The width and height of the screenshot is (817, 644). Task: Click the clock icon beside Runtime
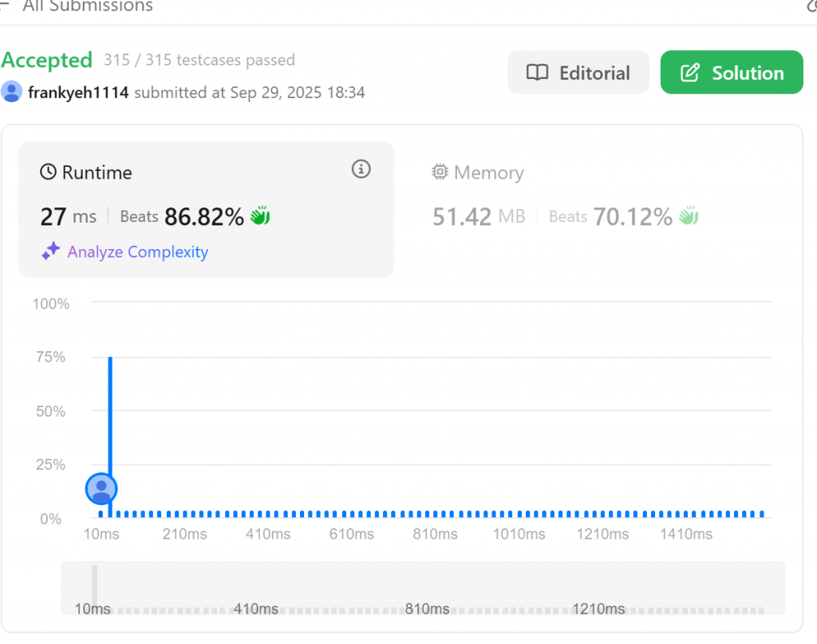(48, 172)
